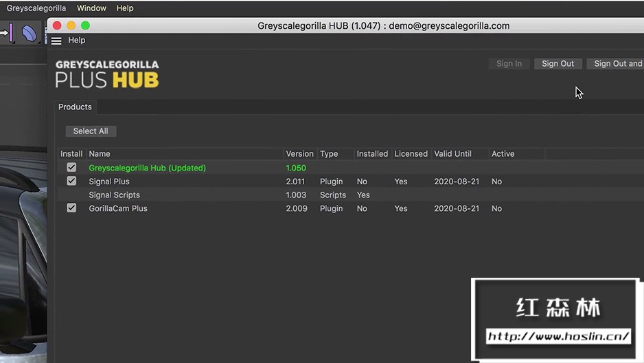Open the Window menu in menu bar
The image size is (644, 363).
[91, 8]
